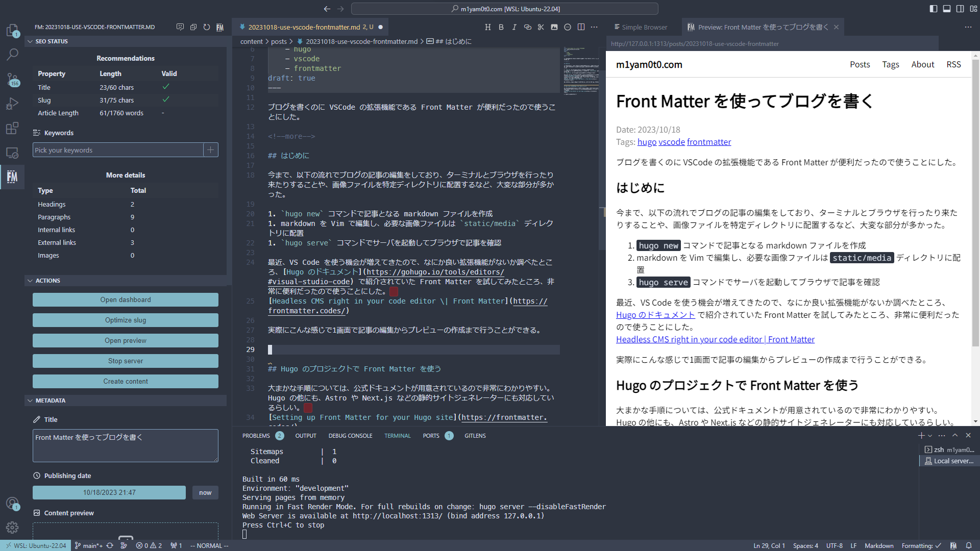Click the Optimize slug button

click(125, 319)
